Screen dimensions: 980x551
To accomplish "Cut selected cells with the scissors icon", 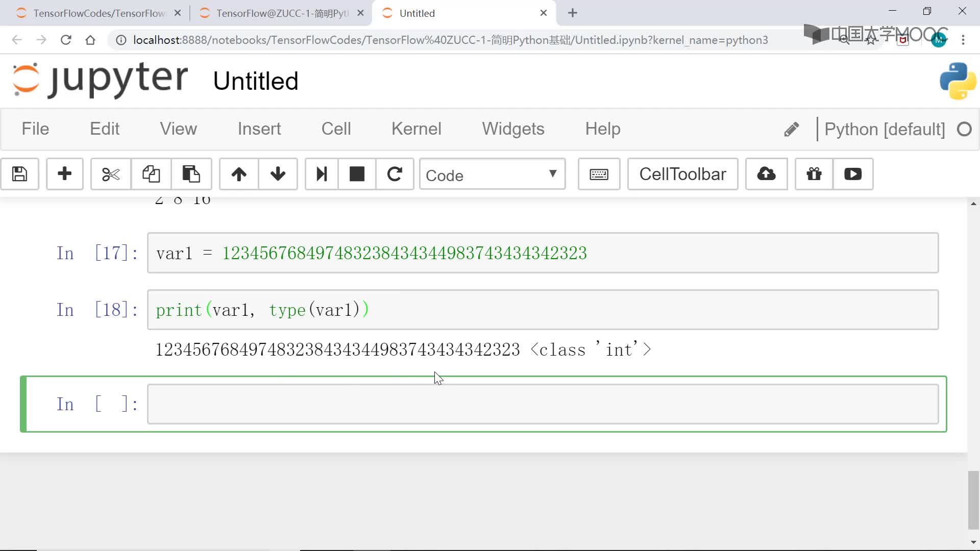I will point(111,174).
